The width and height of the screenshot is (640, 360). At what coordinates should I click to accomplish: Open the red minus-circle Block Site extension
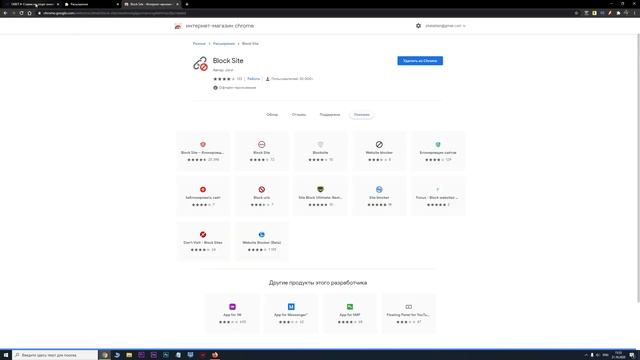tap(262, 151)
